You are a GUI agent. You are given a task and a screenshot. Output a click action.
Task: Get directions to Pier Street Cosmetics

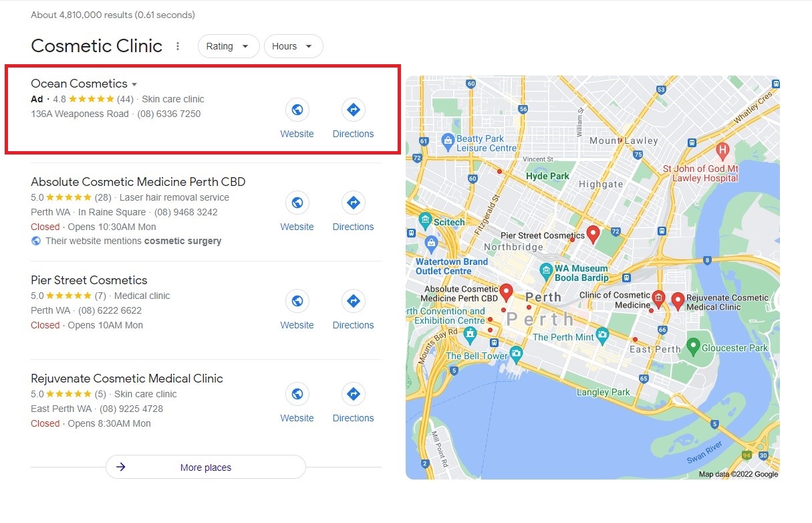point(354,301)
